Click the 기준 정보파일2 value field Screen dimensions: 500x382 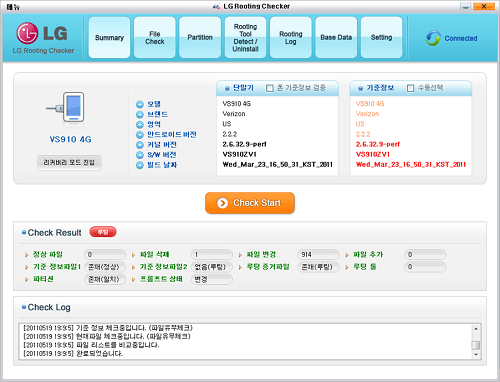212,267
